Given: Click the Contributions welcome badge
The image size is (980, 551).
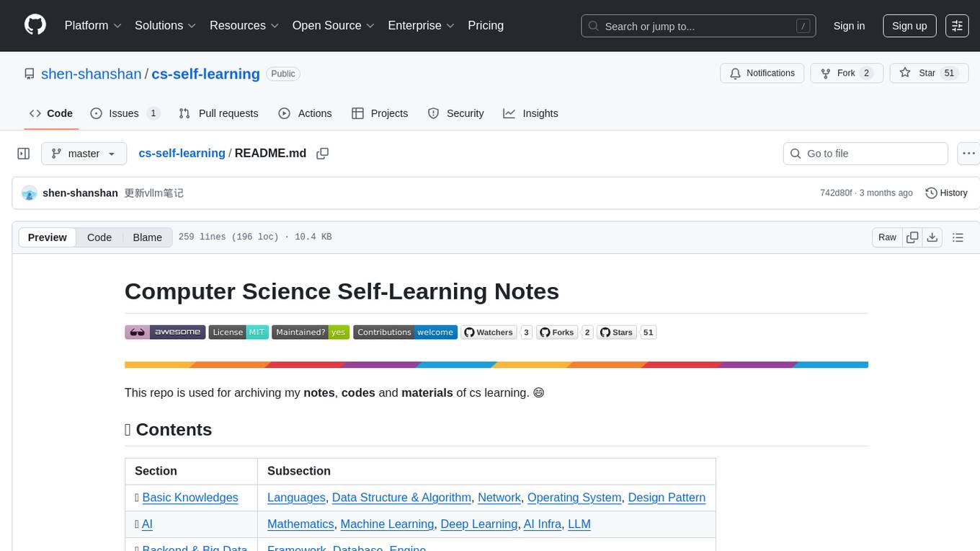Looking at the screenshot, I should point(405,332).
